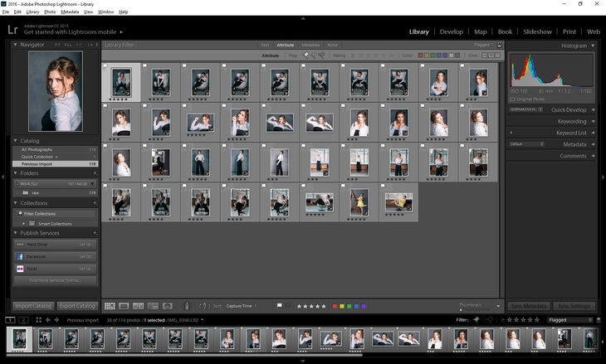Image resolution: width=606 pixels, height=364 pixels.
Task: Click the Keyword List plus icon
Action: [511, 133]
